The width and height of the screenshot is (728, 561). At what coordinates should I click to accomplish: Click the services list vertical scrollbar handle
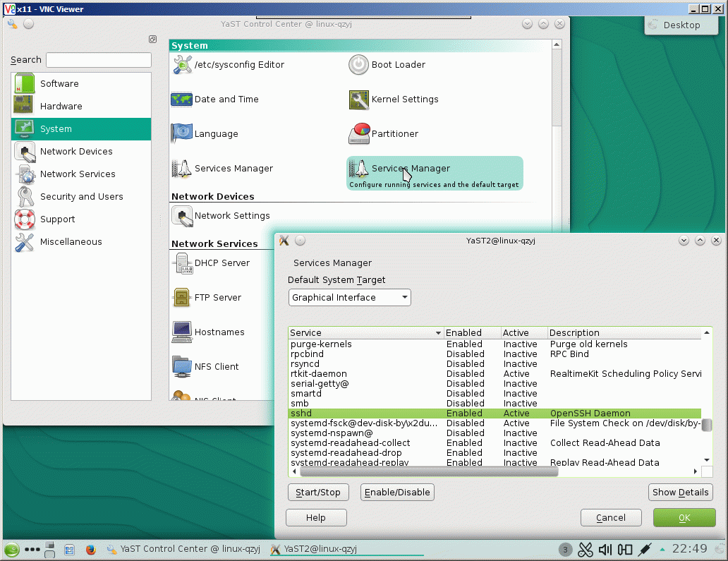(x=707, y=425)
